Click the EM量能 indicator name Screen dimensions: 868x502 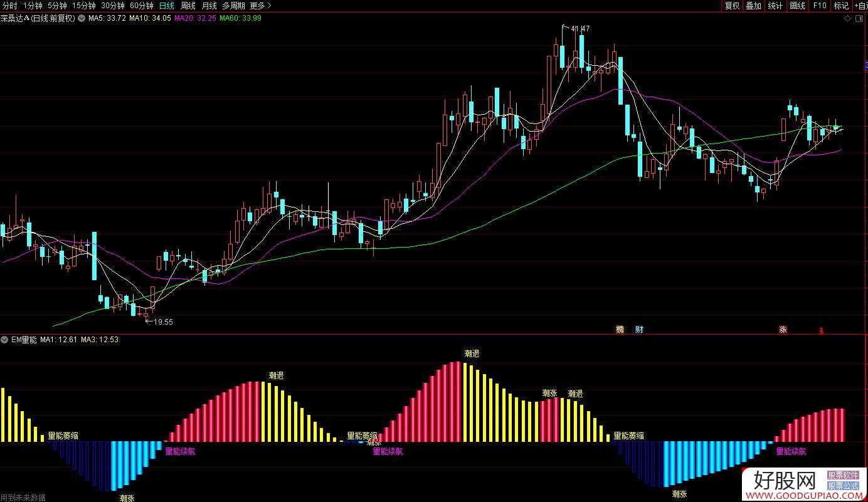[x=24, y=340]
